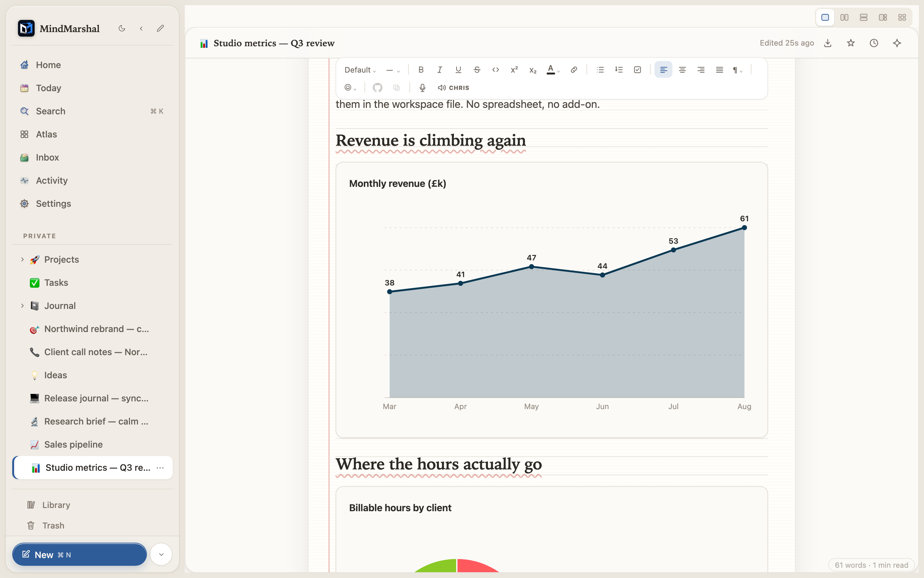Open version history clock icon
Image resolution: width=924 pixels, height=578 pixels.
(x=874, y=43)
